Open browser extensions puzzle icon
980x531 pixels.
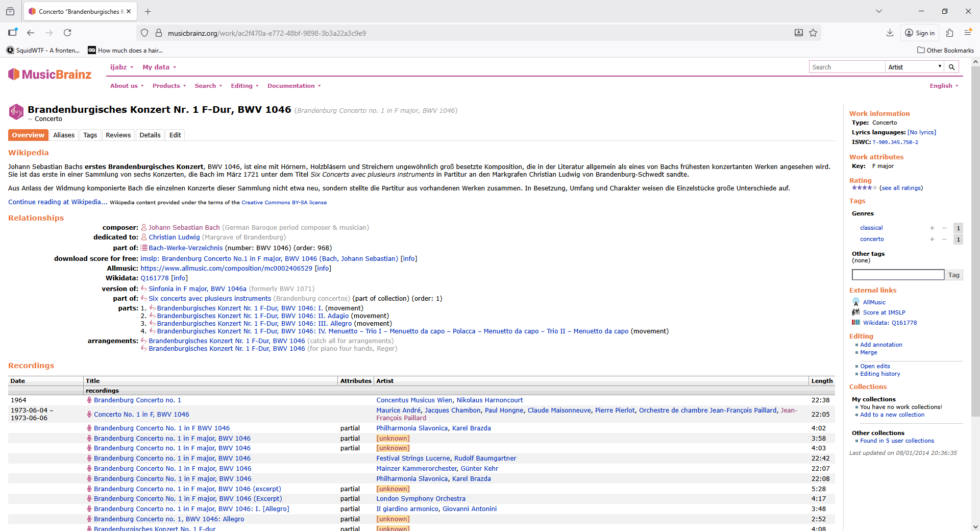point(949,33)
